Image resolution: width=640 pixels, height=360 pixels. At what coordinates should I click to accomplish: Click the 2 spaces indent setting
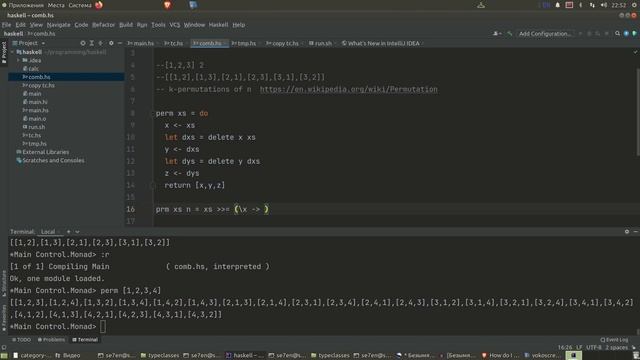point(616,347)
